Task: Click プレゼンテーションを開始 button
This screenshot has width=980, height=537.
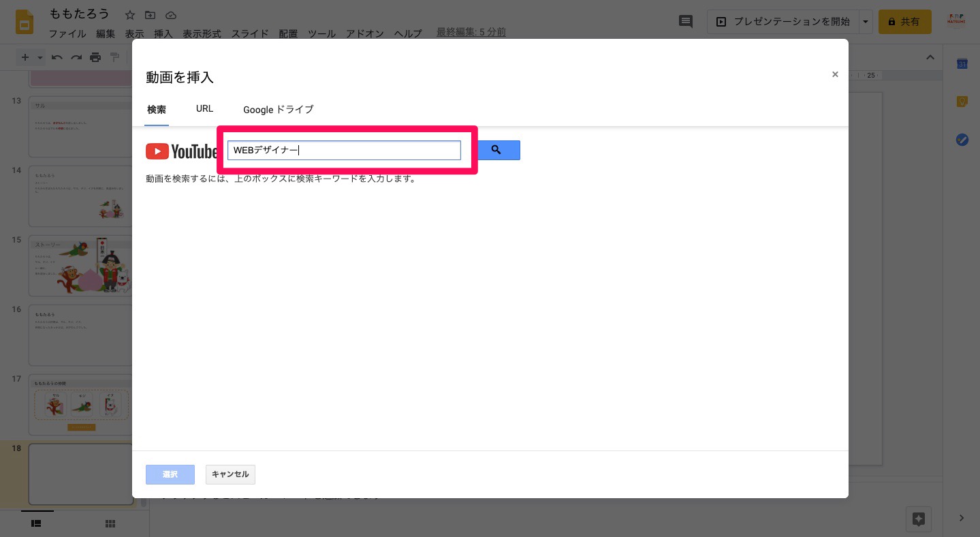Action: click(x=783, y=22)
